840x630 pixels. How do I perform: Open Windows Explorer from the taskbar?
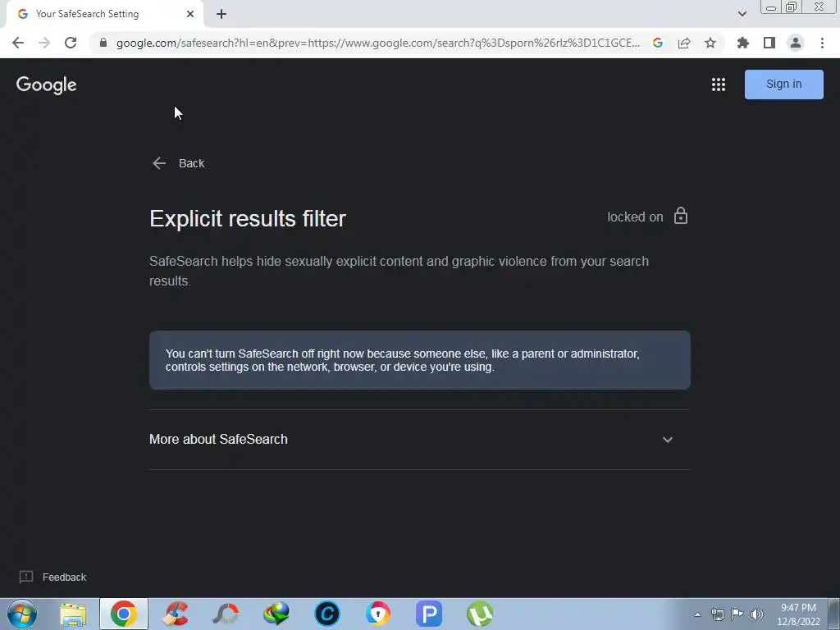(x=73, y=614)
